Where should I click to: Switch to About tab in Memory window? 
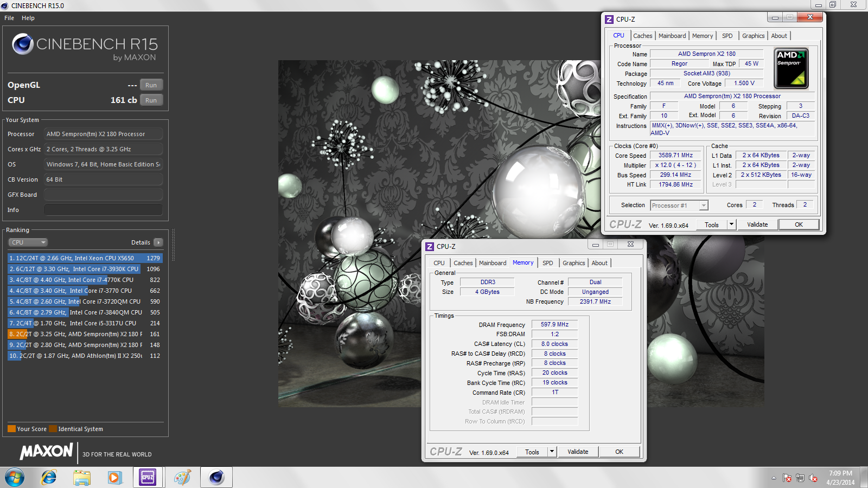599,263
